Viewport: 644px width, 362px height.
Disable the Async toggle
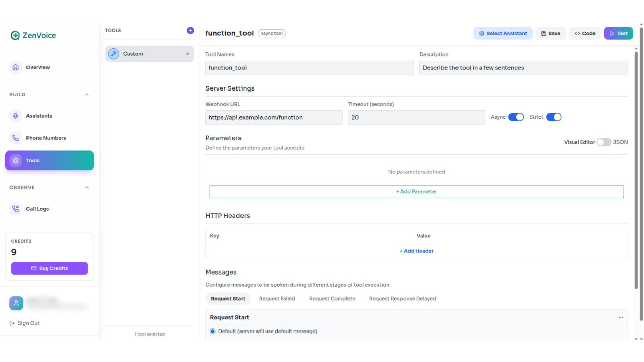516,117
